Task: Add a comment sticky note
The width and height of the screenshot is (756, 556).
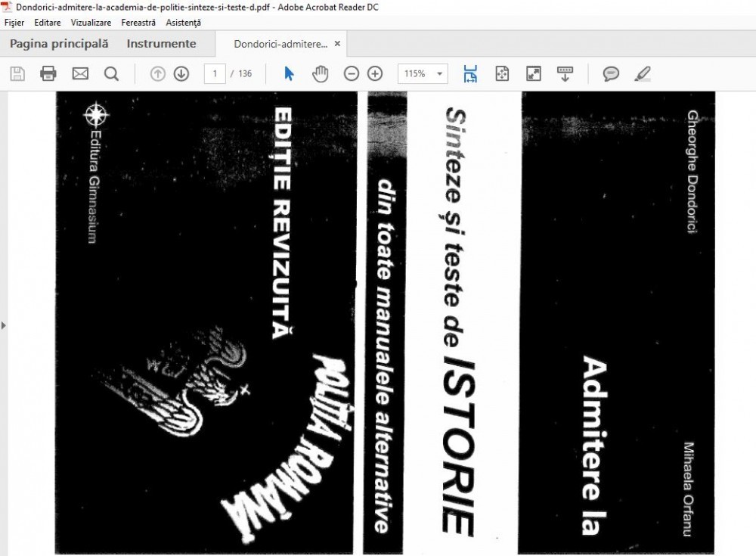Action: click(611, 74)
